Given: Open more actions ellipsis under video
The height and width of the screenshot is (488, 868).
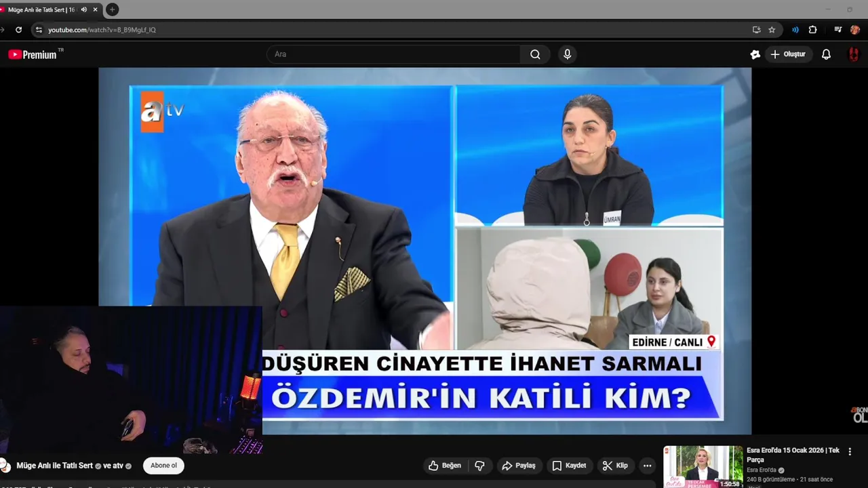Looking at the screenshot, I should pos(647,466).
